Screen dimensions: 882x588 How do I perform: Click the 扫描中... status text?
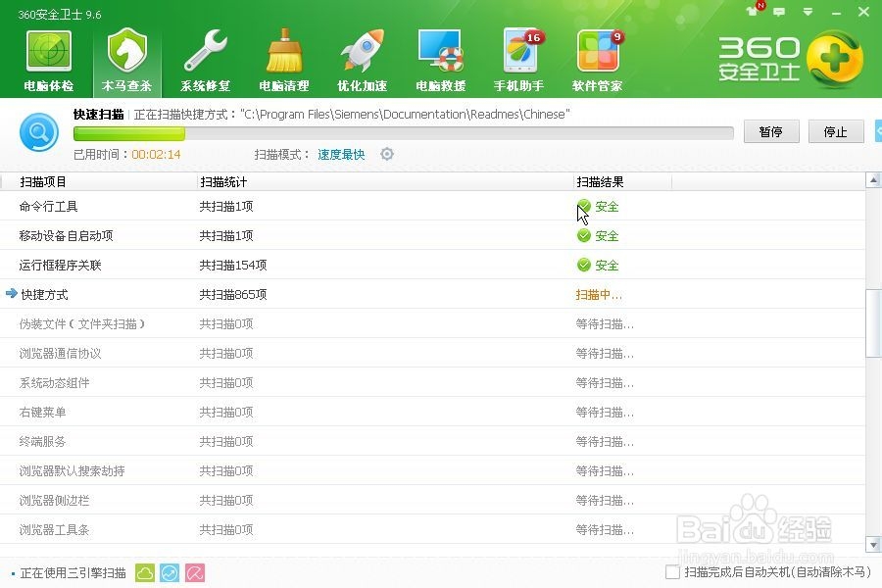[599, 294]
